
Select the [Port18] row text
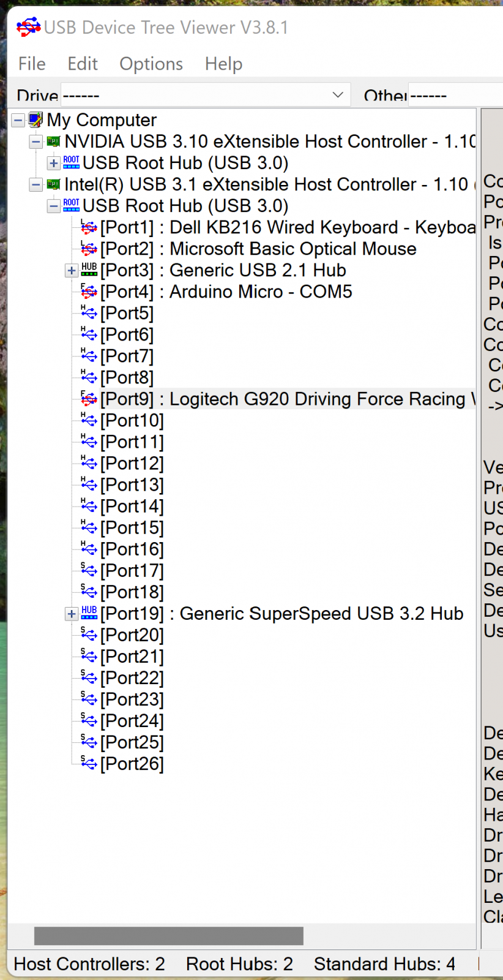tap(132, 592)
